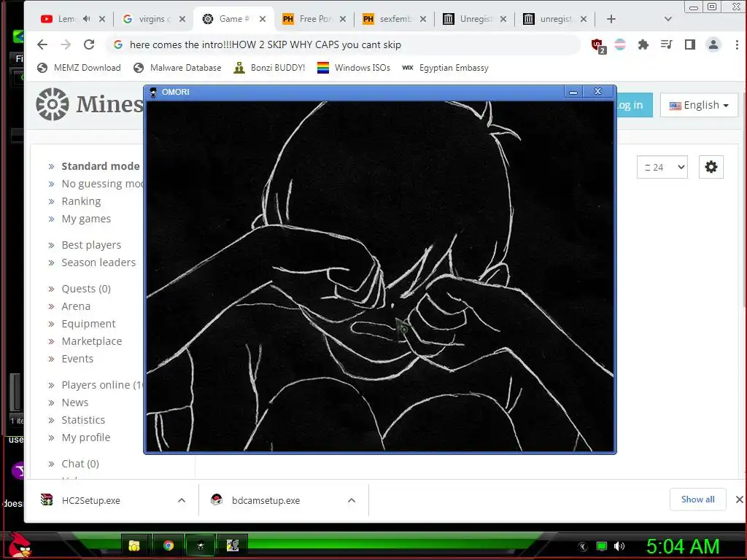This screenshot has height=560, width=747.
Task: Open the Statistics link
Action: tap(83, 420)
